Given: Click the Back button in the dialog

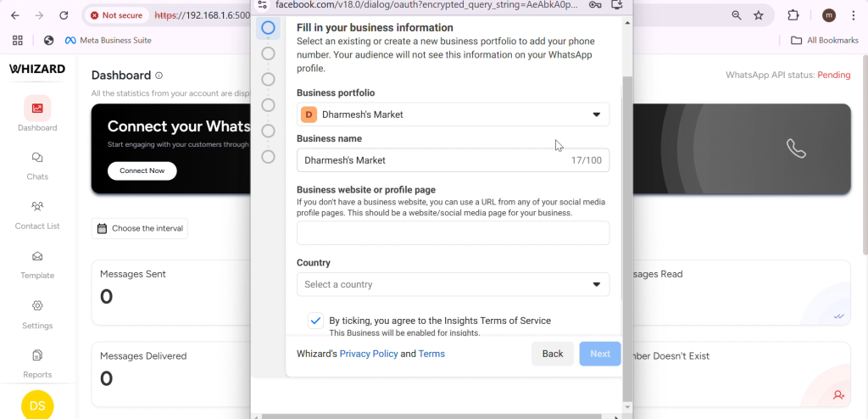Looking at the screenshot, I should (x=553, y=354).
